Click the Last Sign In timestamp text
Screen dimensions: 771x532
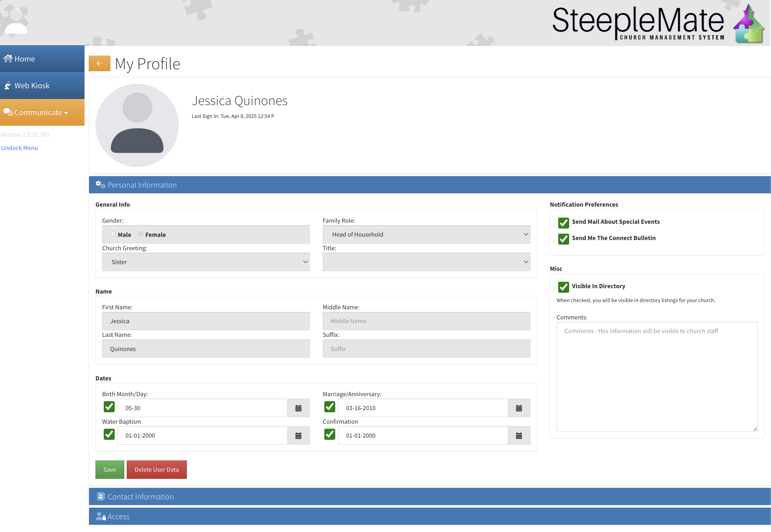pyautogui.click(x=233, y=116)
